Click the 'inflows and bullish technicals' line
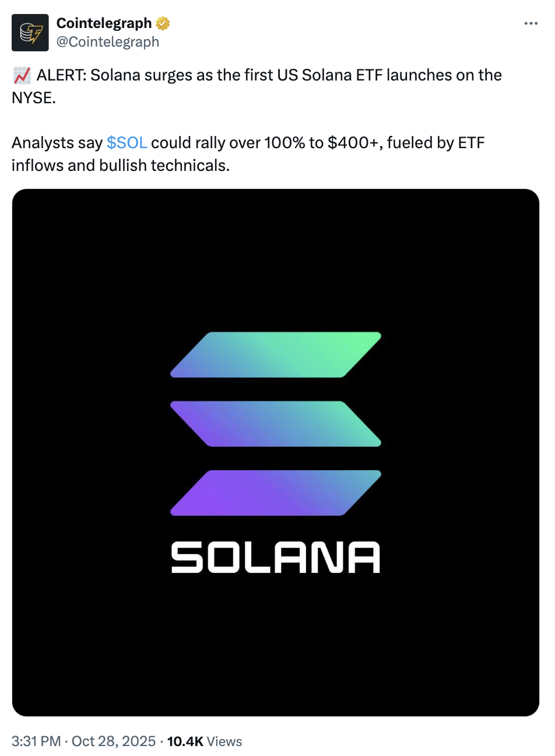 (x=121, y=166)
